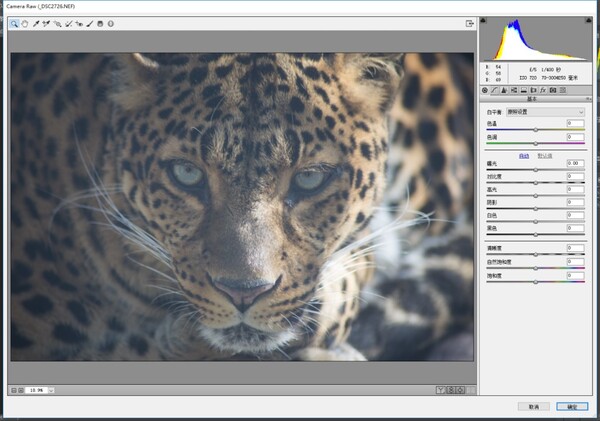
Task: Click the leopard preview image
Action: [x=242, y=207]
